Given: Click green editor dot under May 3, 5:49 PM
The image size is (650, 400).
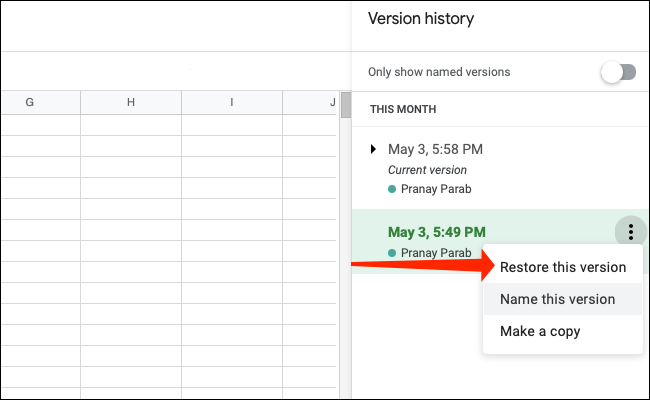Looking at the screenshot, I should point(392,253).
